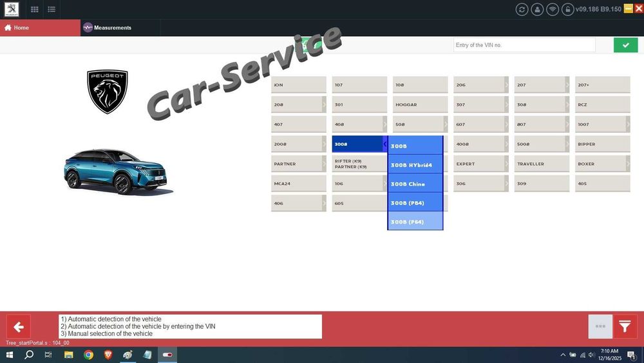This screenshot has height=363, width=644.
Task: Click the padlock unlock icon
Action: point(567,10)
